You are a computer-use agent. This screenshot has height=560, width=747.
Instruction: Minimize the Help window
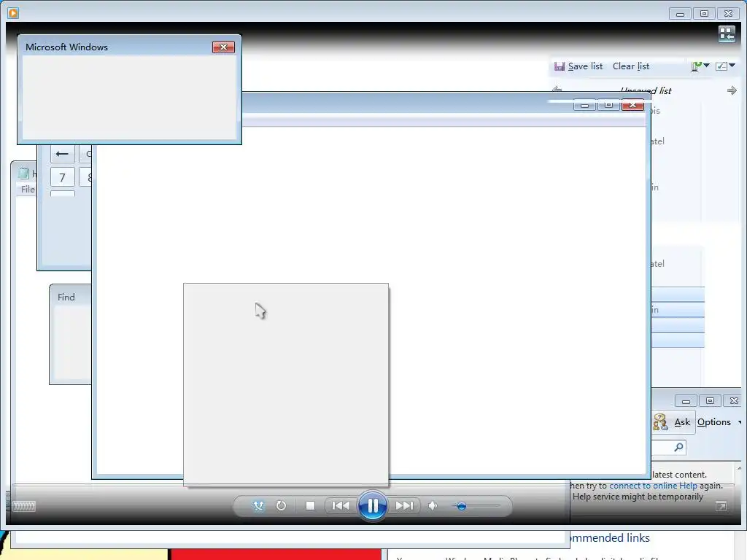coord(686,401)
